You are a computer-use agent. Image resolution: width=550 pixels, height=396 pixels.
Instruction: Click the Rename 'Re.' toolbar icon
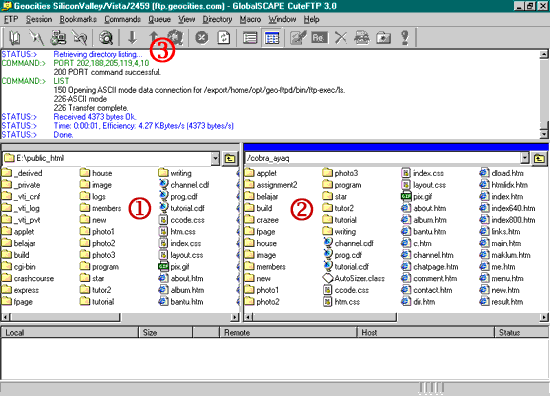[x=319, y=38]
